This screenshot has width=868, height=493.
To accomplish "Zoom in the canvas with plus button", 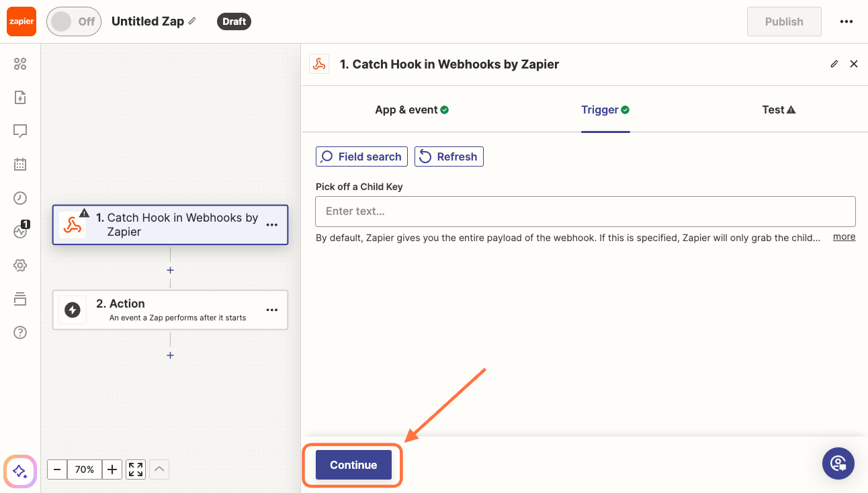I will point(112,469).
